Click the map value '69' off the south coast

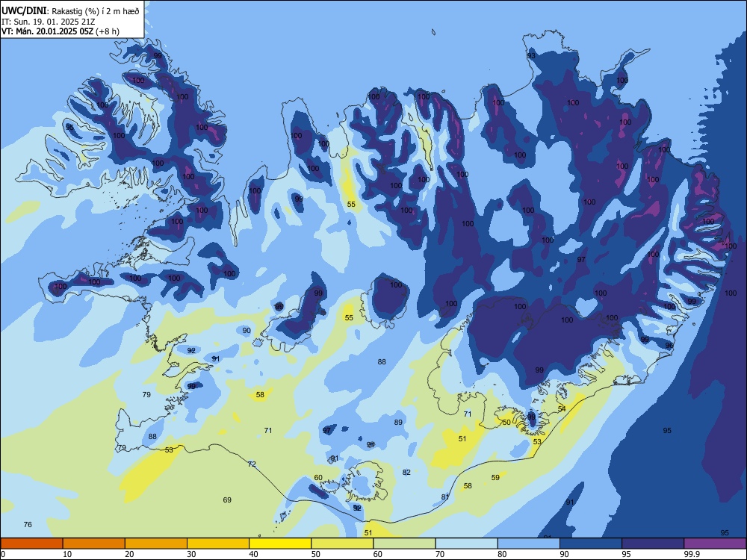coord(227,500)
